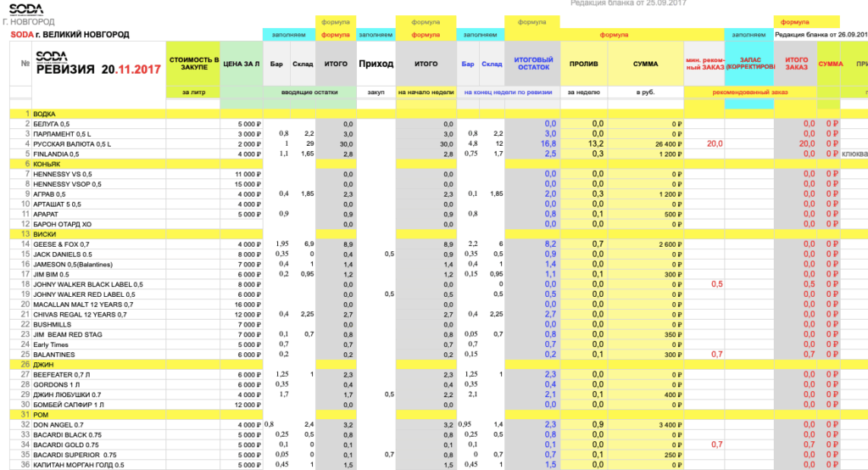Click the СТОИМОСТЬ В ЗАКУПЕ column header
Image resolution: width=868 pixels, height=470 pixels.
(x=193, y=64)
